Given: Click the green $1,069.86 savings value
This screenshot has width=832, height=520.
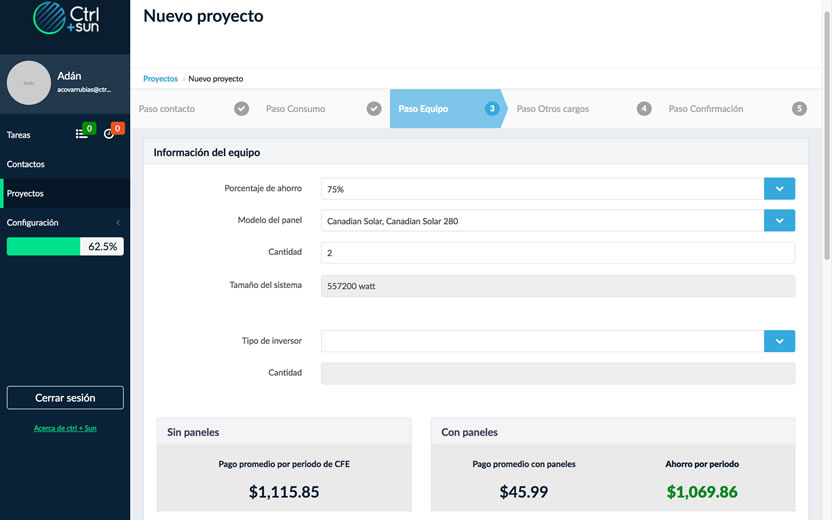Looking at the screenshot, I should point(702,492).
